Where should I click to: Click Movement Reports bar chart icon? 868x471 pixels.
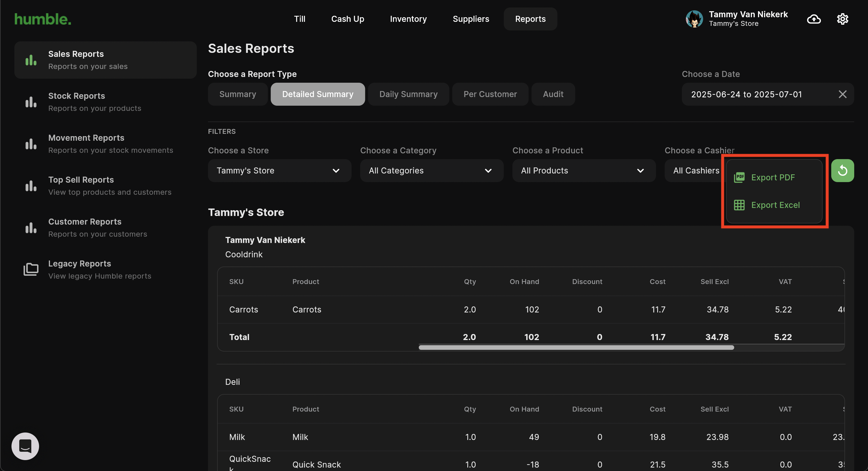click(31, 144)
